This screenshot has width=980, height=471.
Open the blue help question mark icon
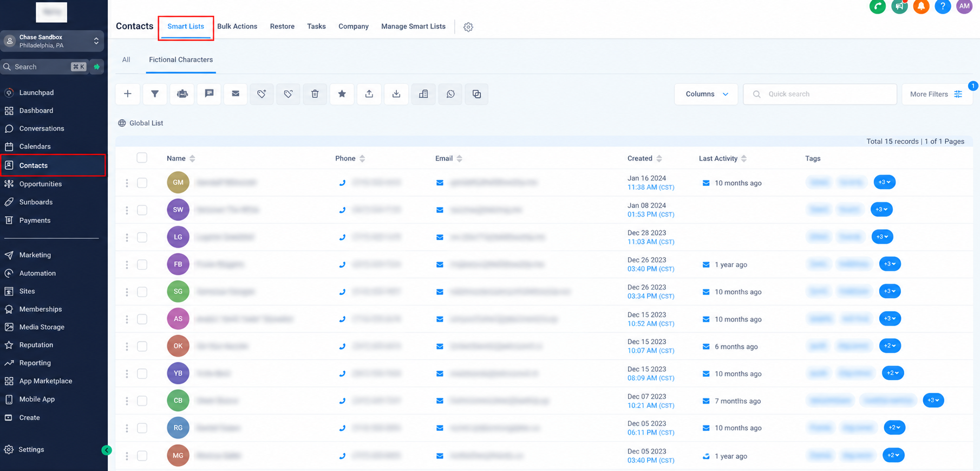click(x=943, y=7)
